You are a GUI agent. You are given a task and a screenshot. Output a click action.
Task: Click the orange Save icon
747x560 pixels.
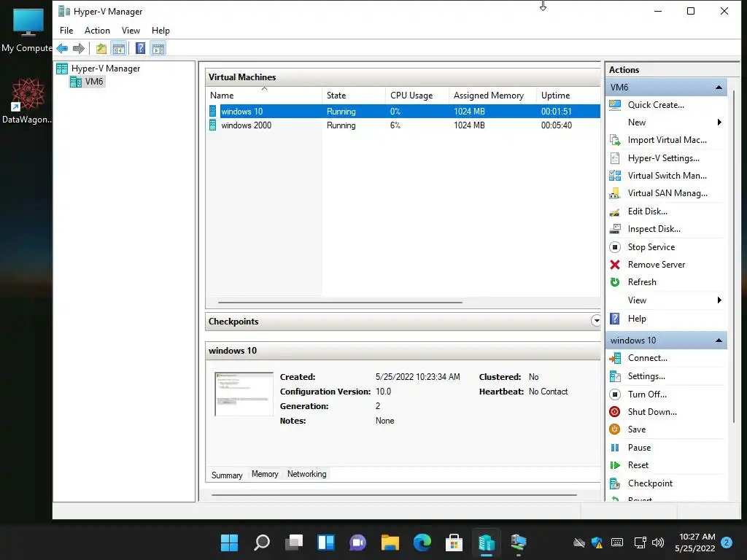point(615,429)
